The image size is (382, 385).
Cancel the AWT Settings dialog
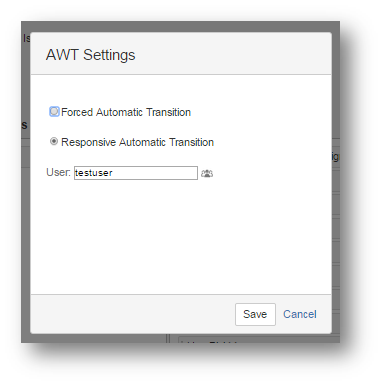[300, 314]
